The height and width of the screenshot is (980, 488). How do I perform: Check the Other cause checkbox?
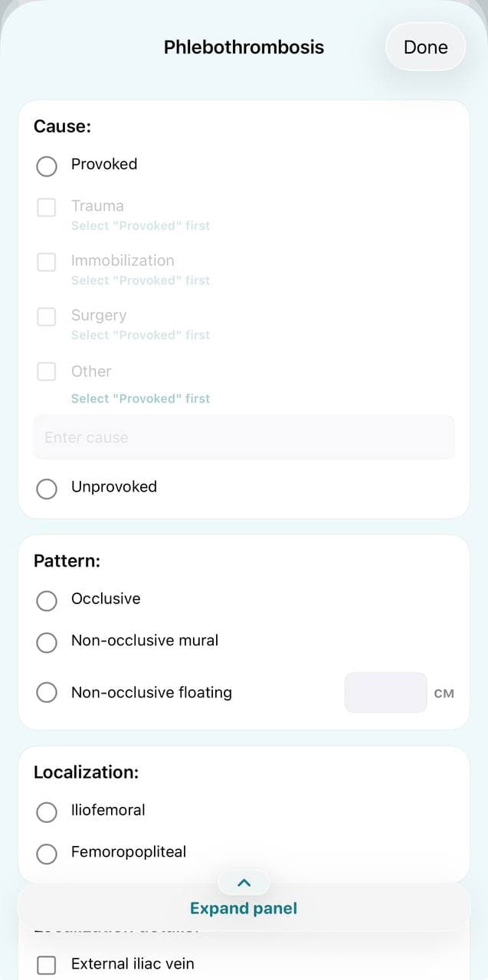[47, 371]
